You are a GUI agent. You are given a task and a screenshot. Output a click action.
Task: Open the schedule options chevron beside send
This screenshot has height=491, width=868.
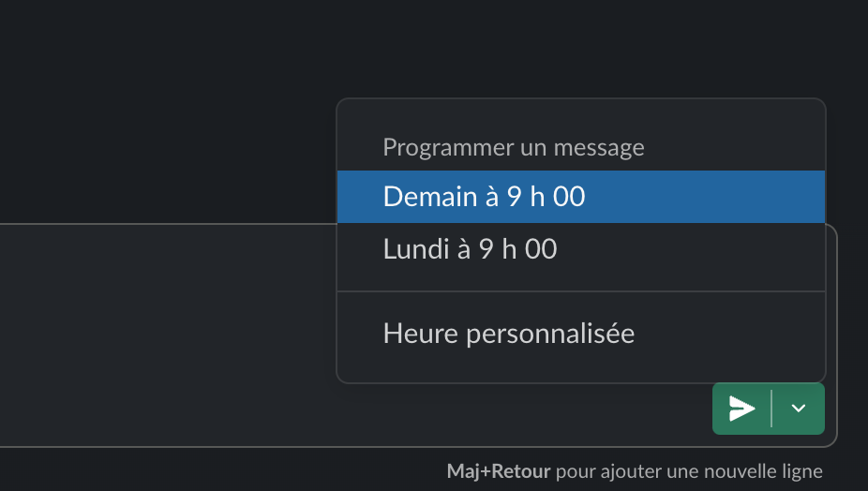pyautogui.click(x=799, y=409)
